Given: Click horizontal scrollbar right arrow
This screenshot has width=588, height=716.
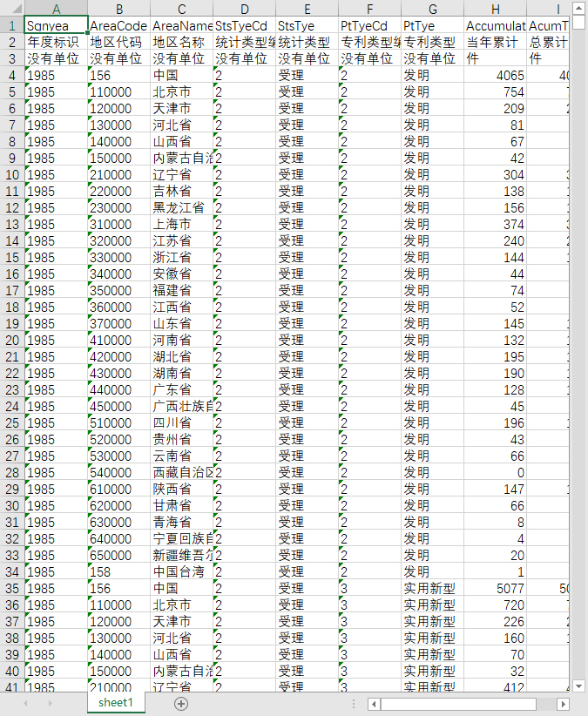Looking at the screenshot, I should point(564,704).
